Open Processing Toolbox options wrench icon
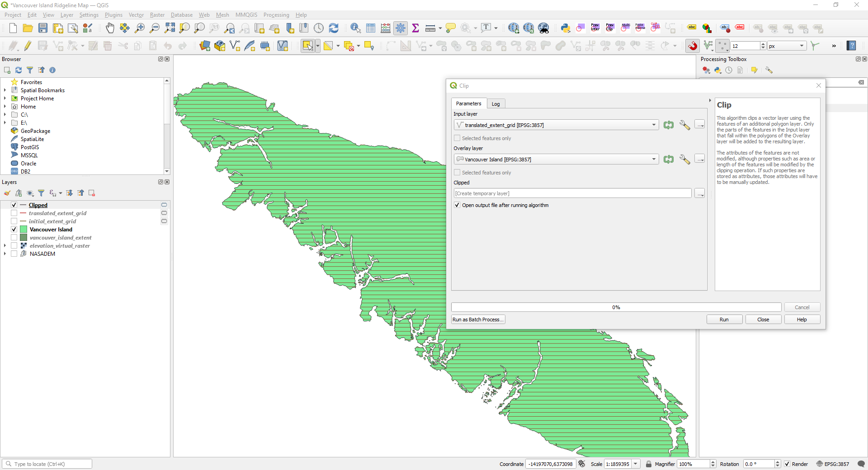The image size is (868, 470). click(769, 70)
